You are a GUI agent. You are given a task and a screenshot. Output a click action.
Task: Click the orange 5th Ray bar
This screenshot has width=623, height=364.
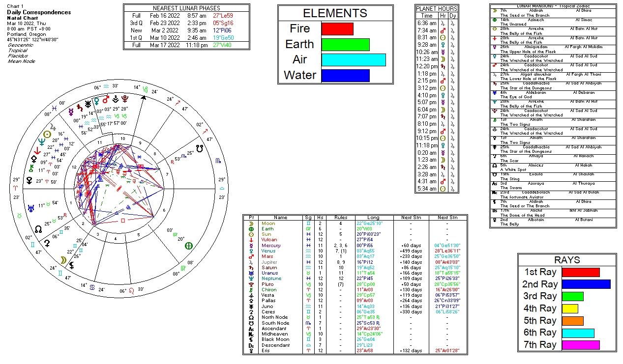(573, 321)
